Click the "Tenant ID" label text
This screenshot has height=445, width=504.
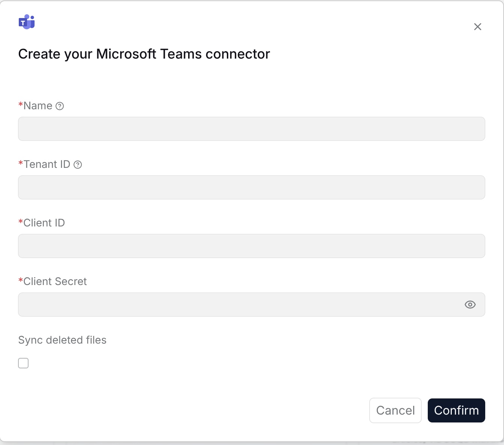coord(47,164)
